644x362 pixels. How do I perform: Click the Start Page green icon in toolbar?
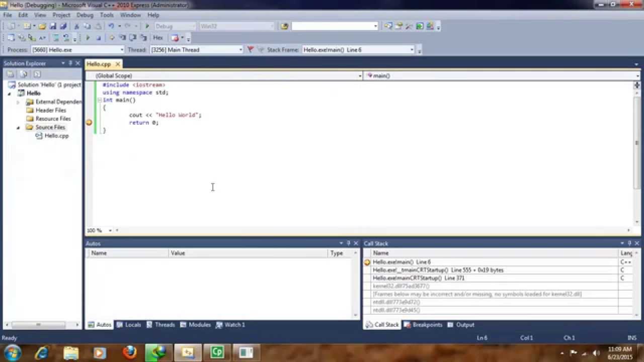420,26
